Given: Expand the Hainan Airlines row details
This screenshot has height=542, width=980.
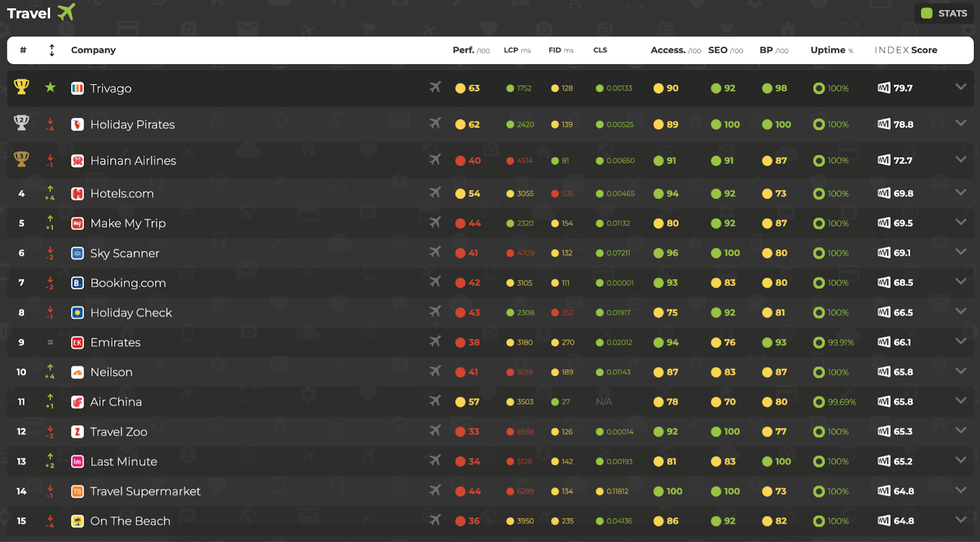Looking at the screenshot, I should coord(960,159).
